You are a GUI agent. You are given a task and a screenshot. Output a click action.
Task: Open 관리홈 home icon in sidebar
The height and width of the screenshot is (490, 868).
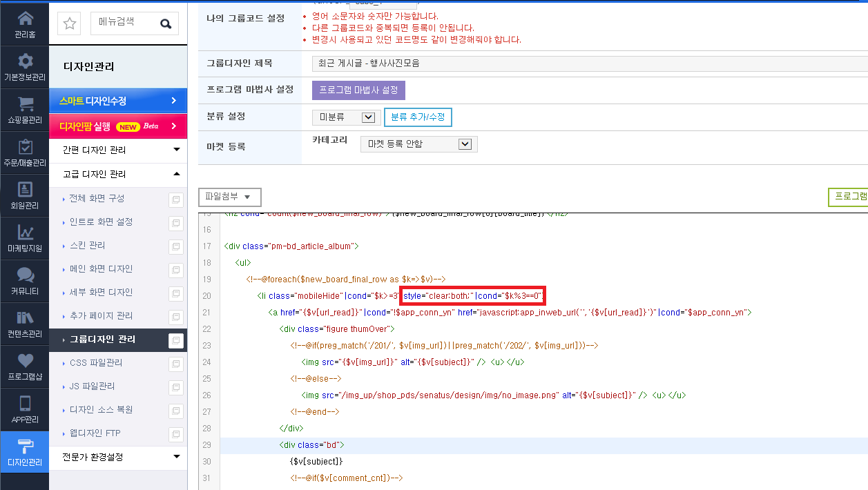pos(25,18)
